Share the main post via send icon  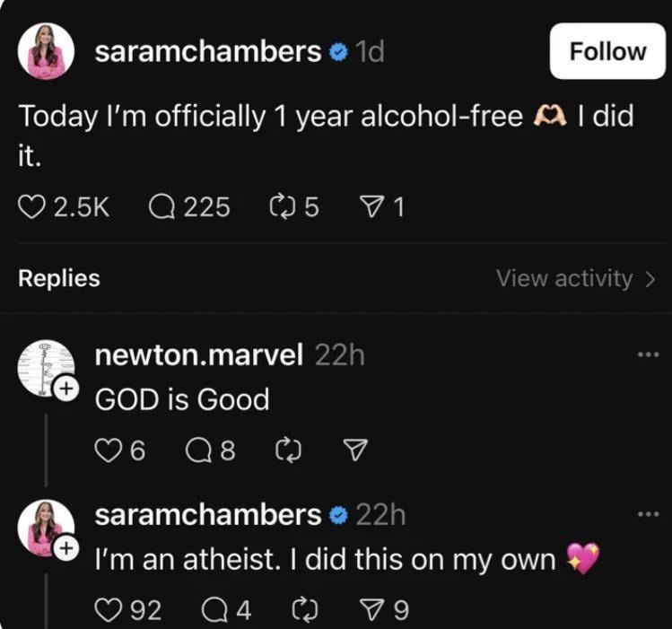[x=368, y=207]
